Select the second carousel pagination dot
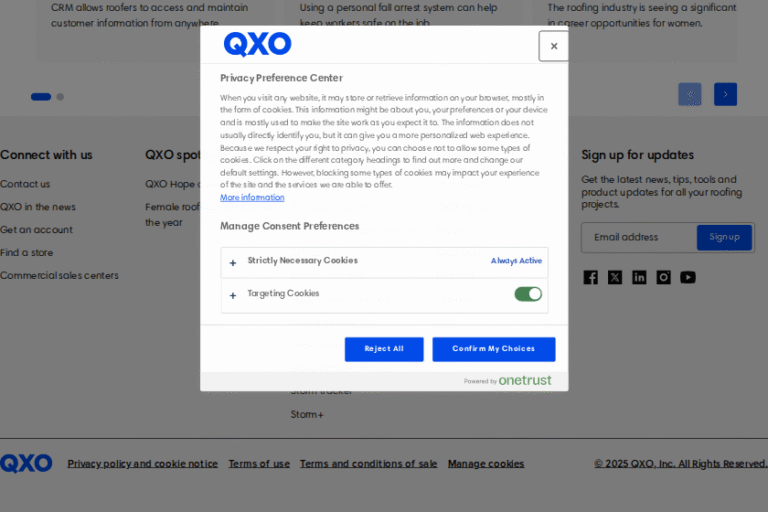Screen dimensions: 768x512 click(60, 97)
